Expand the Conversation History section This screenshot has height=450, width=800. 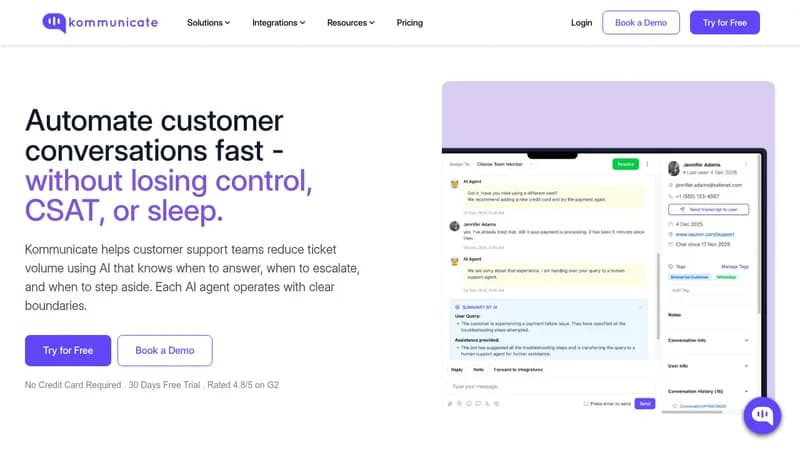pos(708,391)
